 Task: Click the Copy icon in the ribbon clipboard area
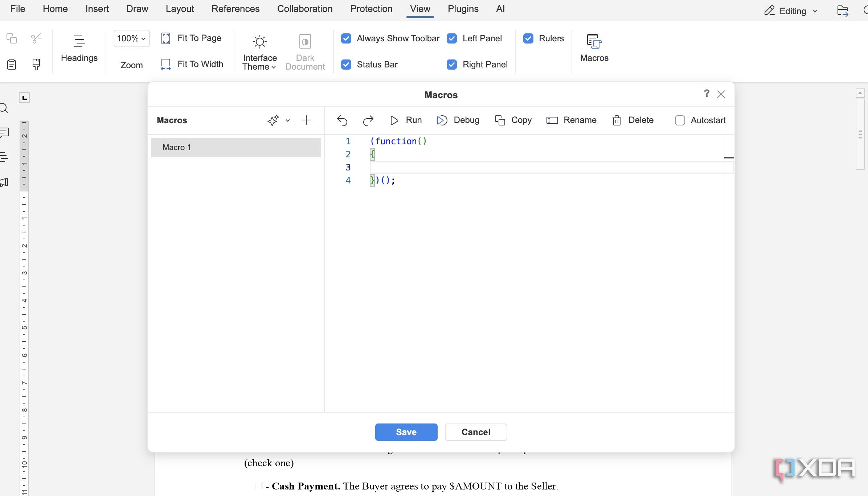[12, 38]
